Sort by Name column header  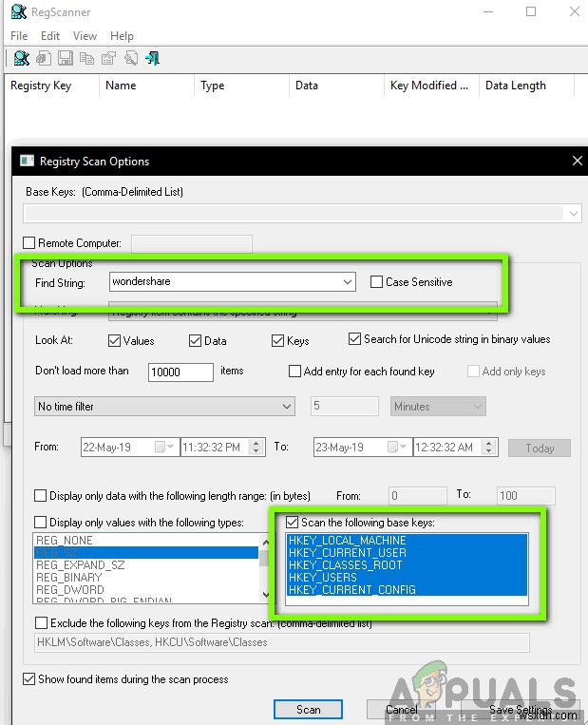point(146,86)
